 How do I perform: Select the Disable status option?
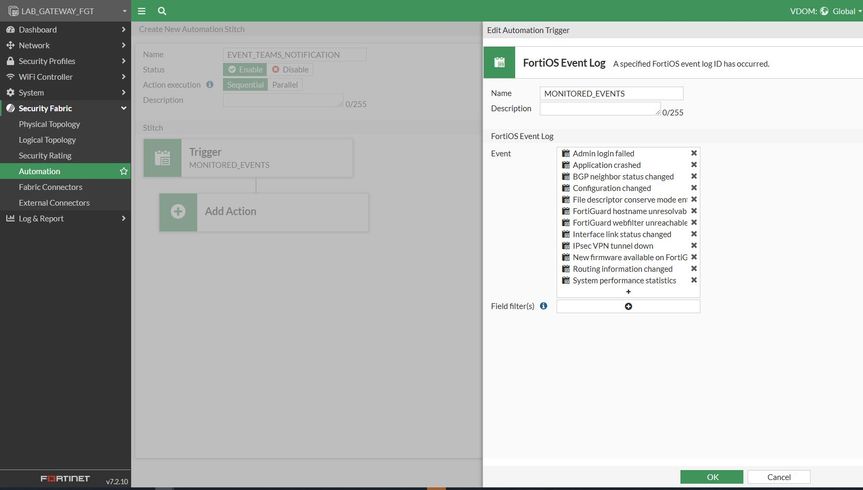290,69
